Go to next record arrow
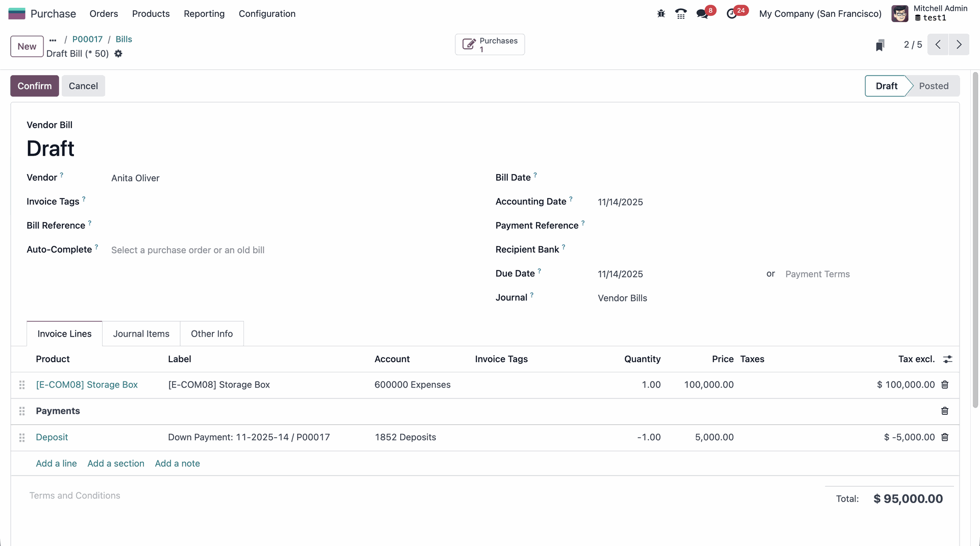 [959, 44]
